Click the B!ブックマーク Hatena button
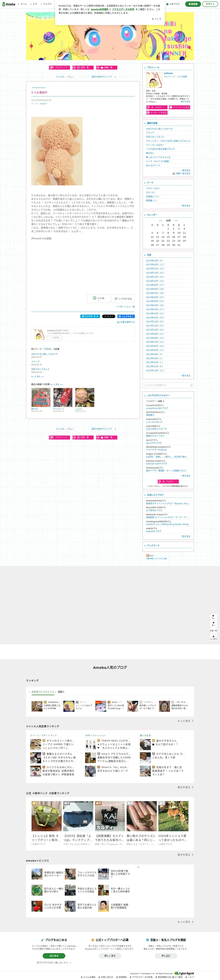220x980 pixels. point(90,316)
